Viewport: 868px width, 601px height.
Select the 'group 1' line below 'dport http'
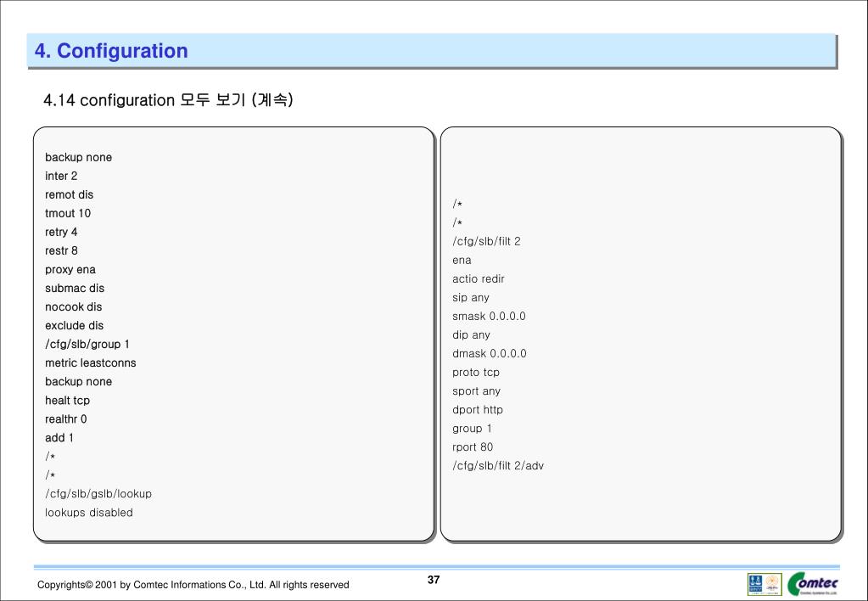pyautogui.click(x=473, y=429)
